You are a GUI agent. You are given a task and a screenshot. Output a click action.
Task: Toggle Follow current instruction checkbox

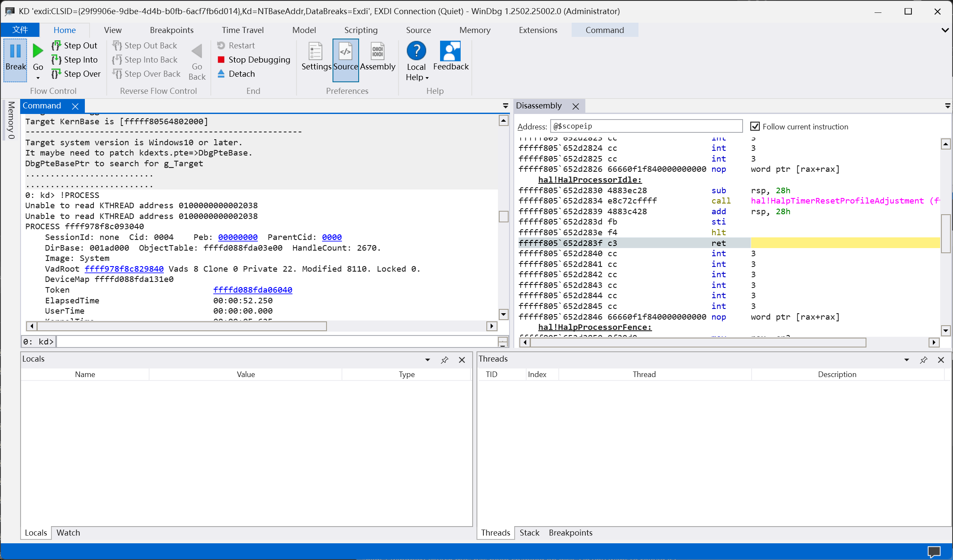tap(755, 126)
